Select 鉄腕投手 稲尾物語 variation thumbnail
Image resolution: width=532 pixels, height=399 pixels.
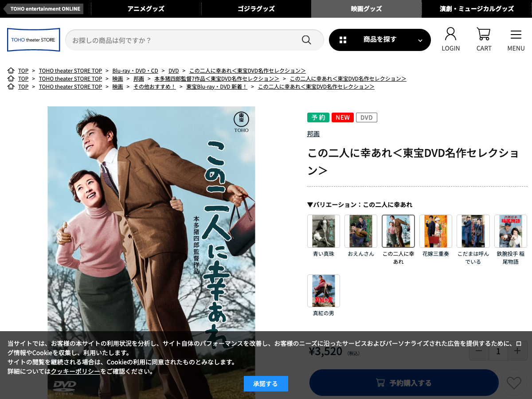pyautogui.click(x=511, y=231)
